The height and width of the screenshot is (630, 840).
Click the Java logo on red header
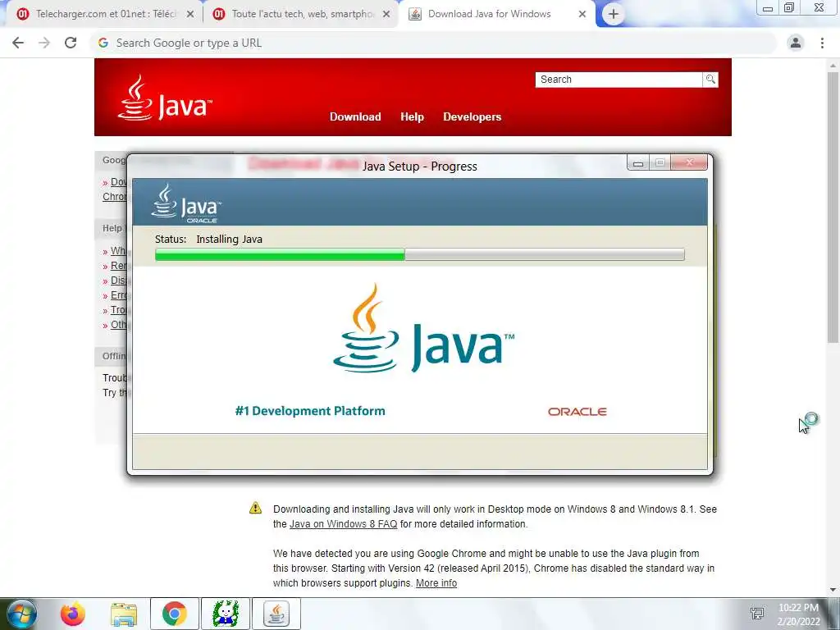pyautogui.click(x=165, y=98)
